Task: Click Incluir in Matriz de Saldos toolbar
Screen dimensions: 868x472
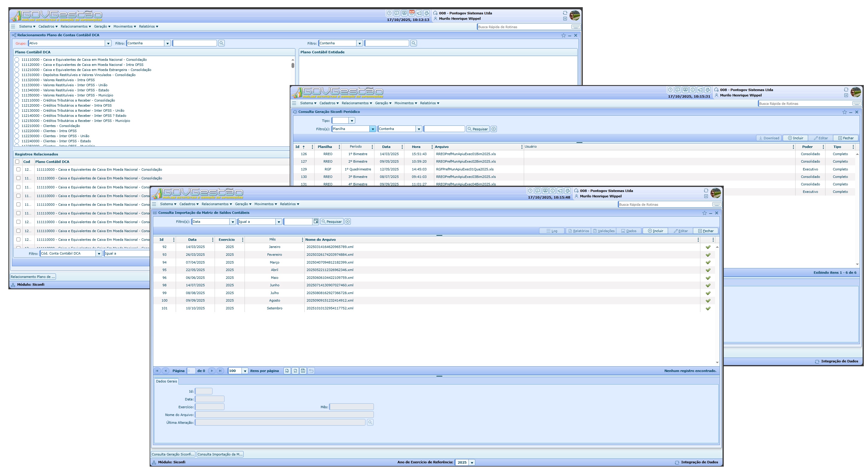Action: [655, 231]
